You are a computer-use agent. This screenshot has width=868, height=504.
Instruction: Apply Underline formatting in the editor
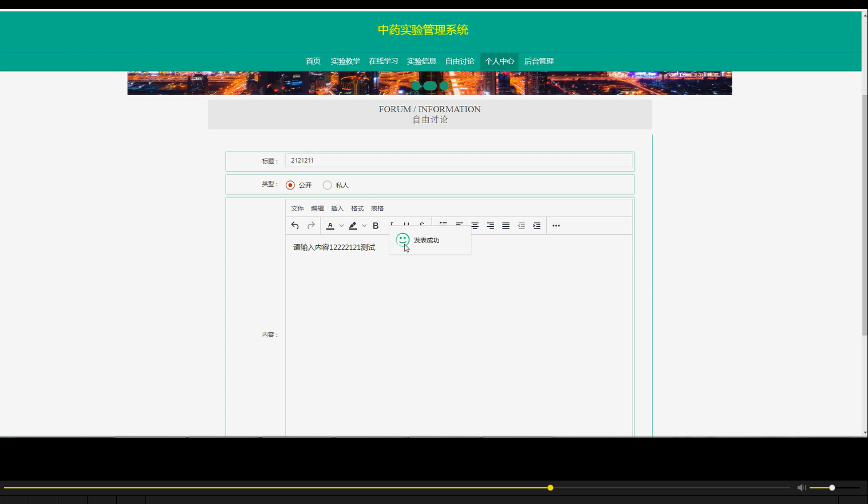(406, 225)
